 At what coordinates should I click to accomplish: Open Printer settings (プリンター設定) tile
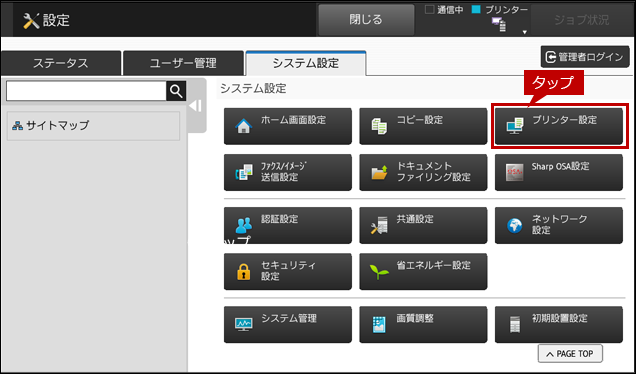559,126
